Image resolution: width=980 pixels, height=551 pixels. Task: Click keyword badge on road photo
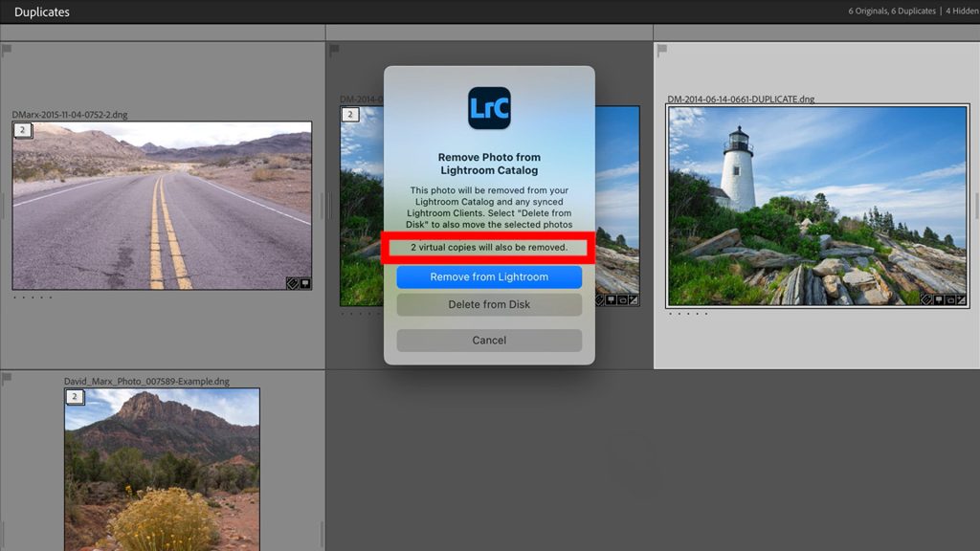[x=292, y=283]
